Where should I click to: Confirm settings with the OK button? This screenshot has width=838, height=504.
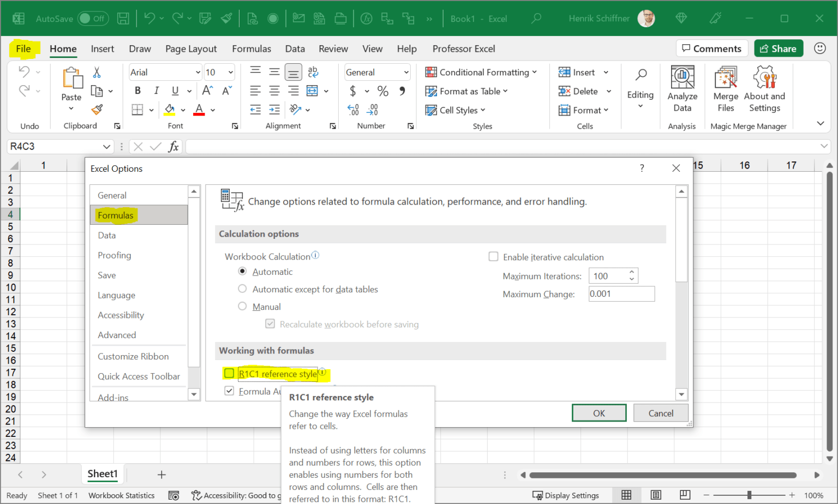599,413
